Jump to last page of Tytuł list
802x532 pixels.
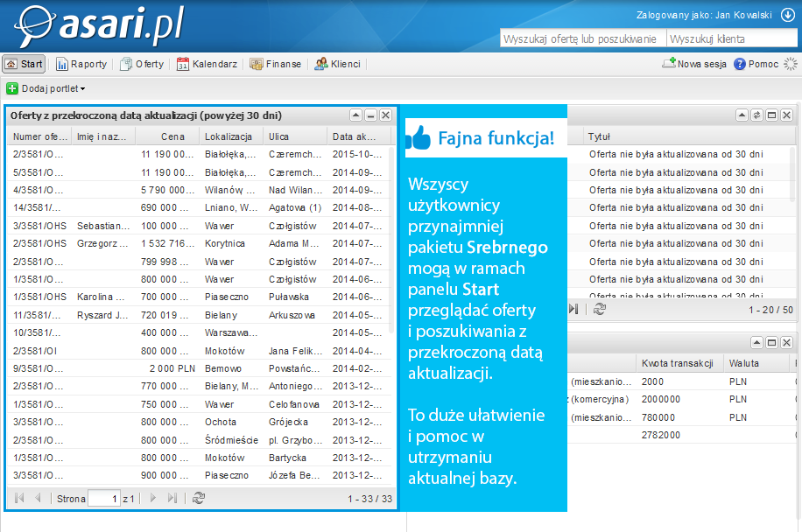click(x=573, y=309)
